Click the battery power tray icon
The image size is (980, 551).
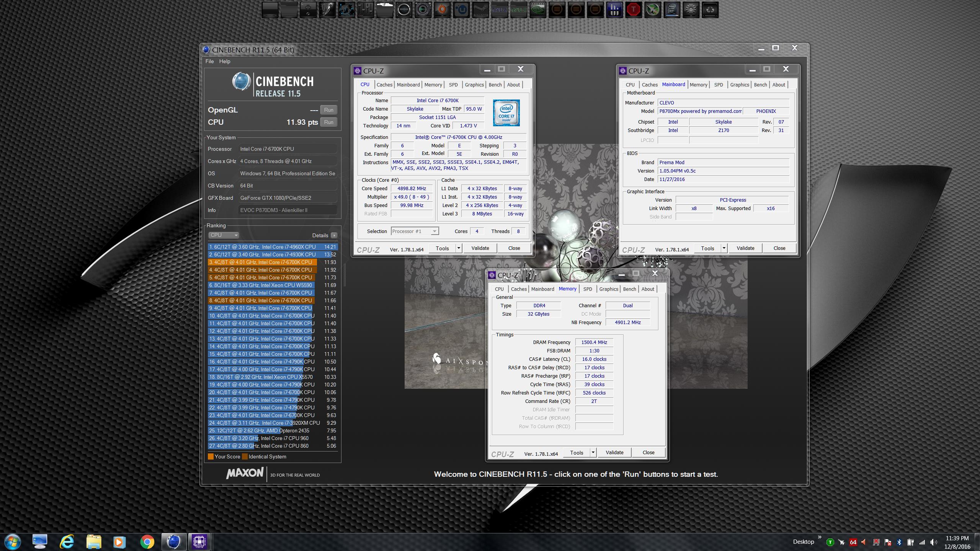[x=910, y=542]
